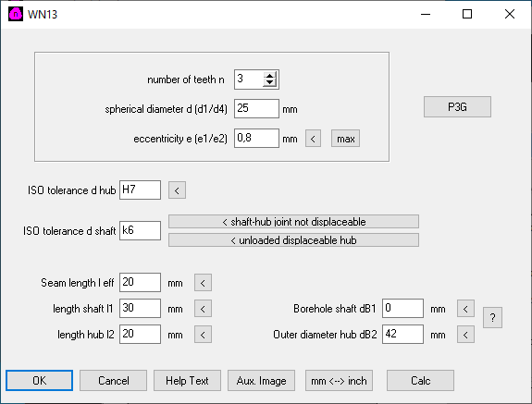
Task: Click the '<' button beside ISO tolerance d hub
Action: 177,190
